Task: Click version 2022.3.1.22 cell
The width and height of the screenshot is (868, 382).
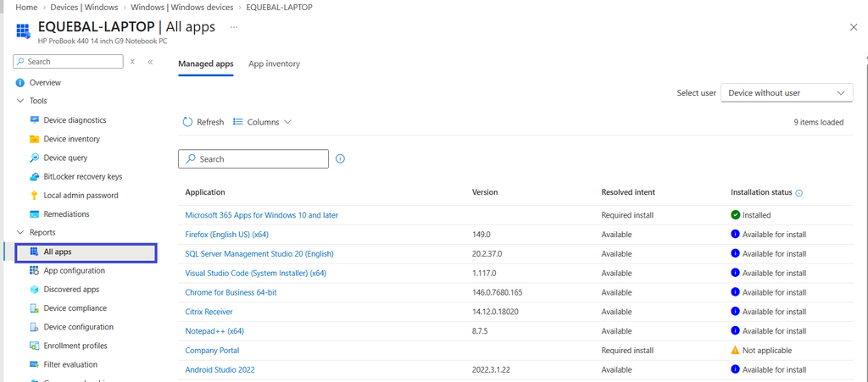Action: (491, 370)
